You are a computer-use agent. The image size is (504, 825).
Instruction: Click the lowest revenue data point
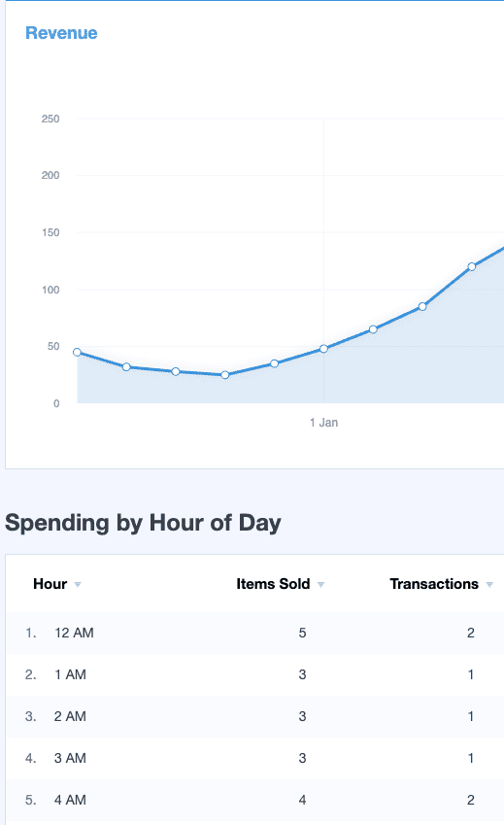[x=225, y=375]
